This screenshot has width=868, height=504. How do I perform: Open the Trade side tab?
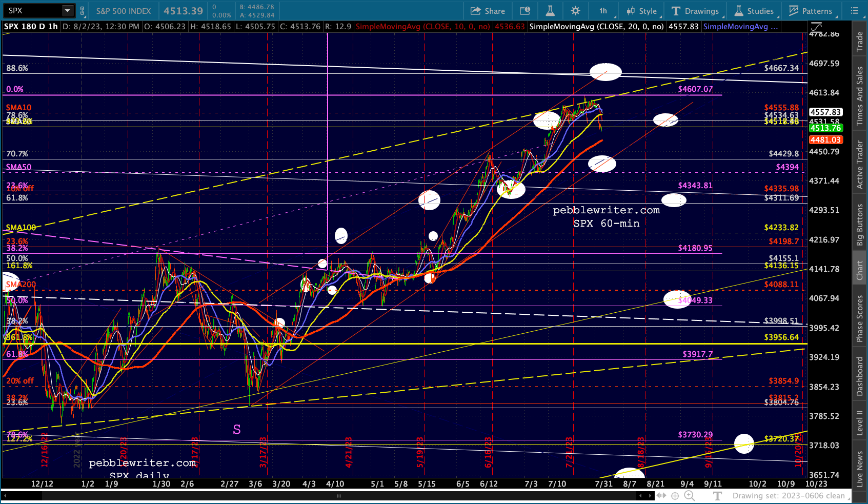click(x=860, y=42)
